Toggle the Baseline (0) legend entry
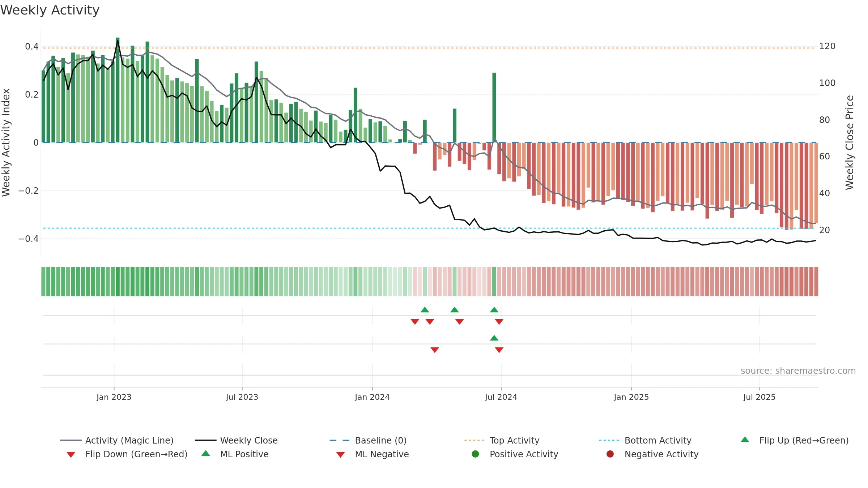 tap(368, 440)
